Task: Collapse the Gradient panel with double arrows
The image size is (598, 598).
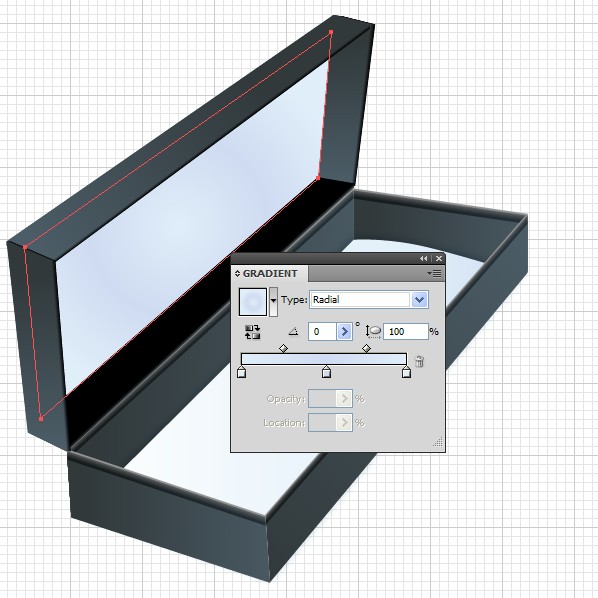Action: (x=424, y=259)
